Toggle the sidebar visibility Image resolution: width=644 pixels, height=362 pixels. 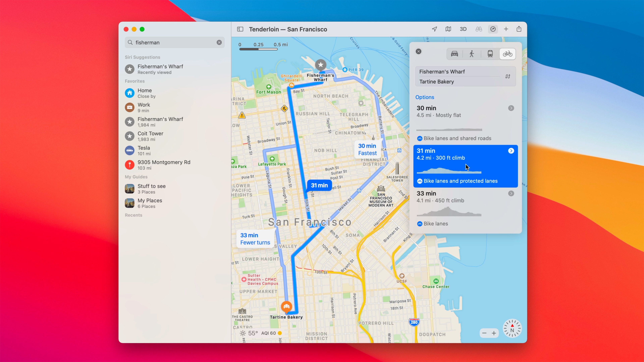(x=240, y=29)
